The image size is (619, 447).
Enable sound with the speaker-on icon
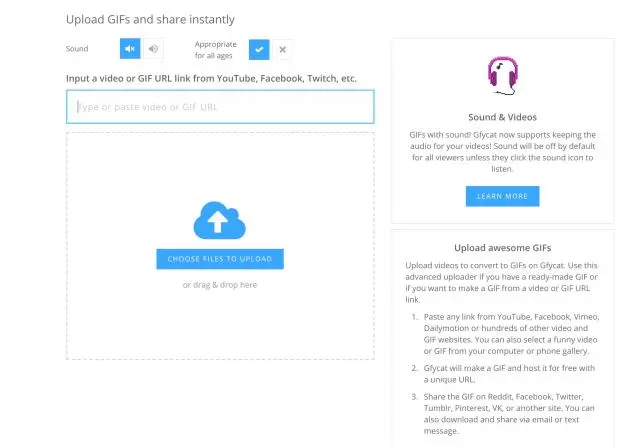153,48
